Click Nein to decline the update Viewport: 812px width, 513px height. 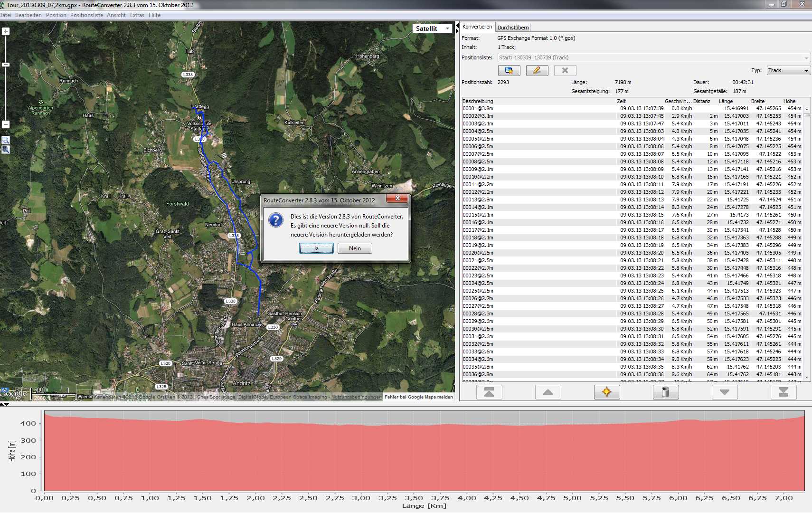point(355,248)
